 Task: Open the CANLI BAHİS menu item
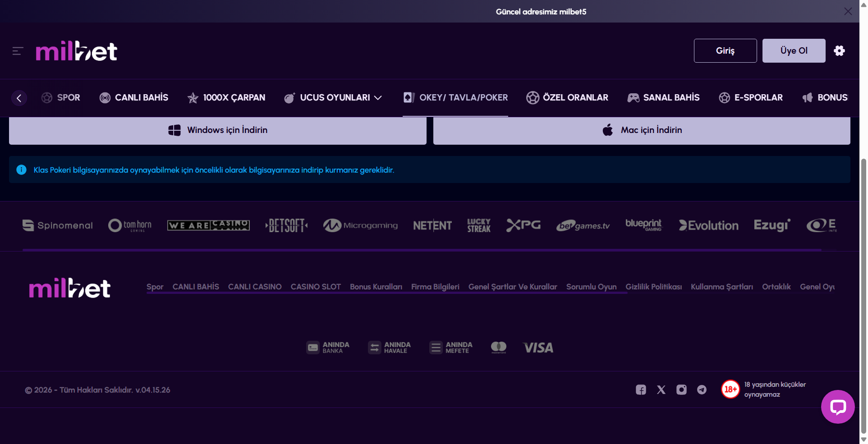[134, 98]
